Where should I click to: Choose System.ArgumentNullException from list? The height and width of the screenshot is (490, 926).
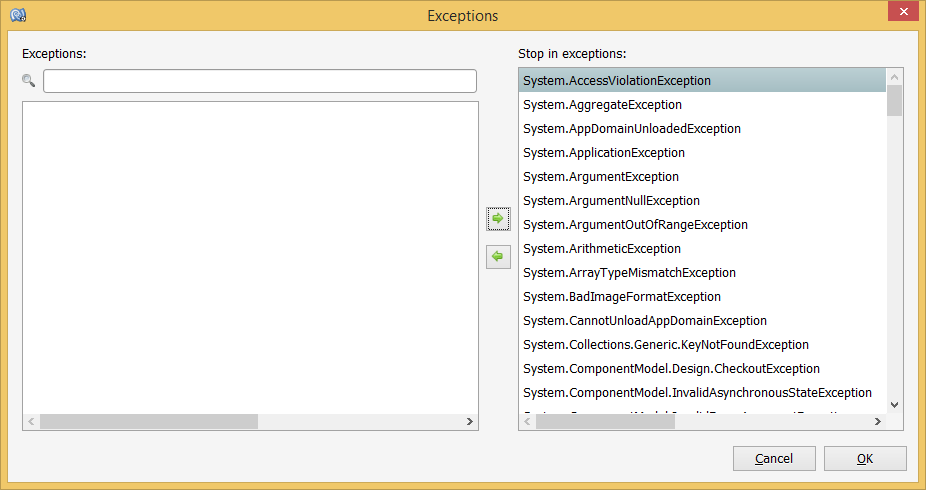[611, 201]
